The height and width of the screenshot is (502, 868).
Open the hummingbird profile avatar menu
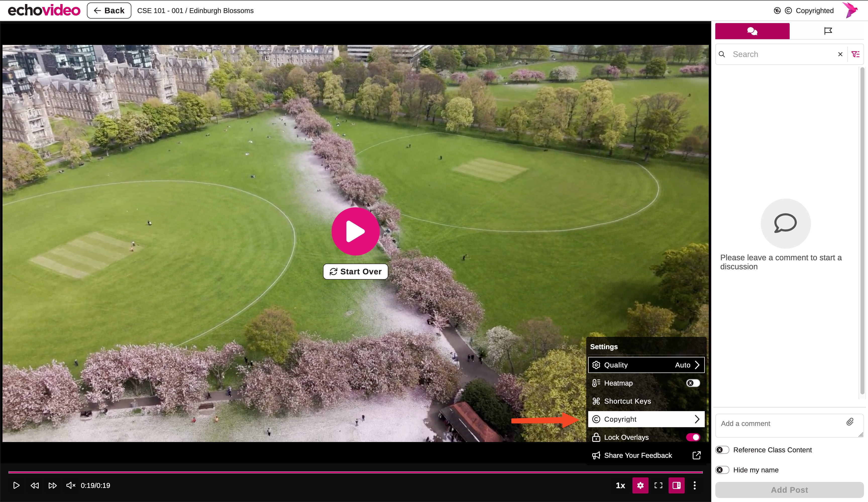pyautogui.click(x=850, y=10)
